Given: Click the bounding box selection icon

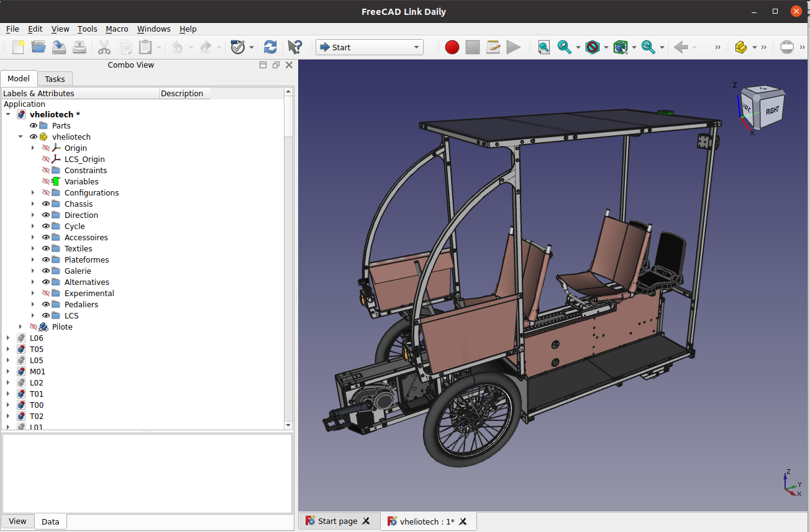Looking at the screenshot, I should [620, 47].
